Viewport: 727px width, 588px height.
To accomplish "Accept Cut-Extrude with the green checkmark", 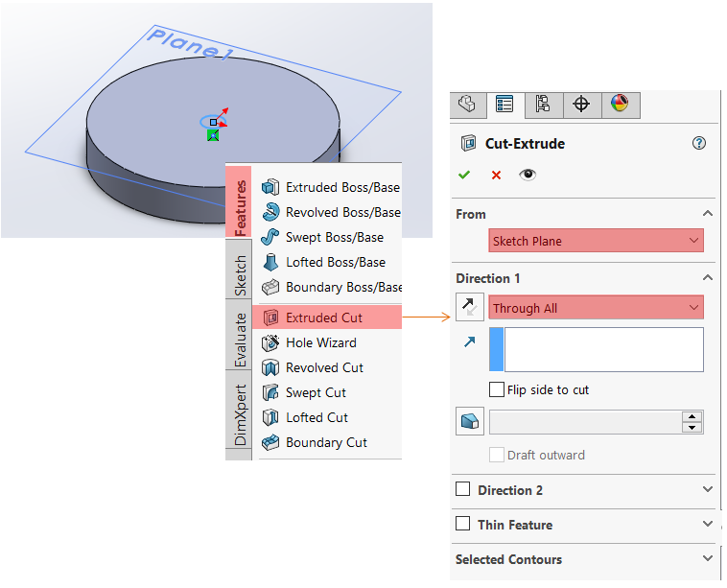I will point(464,175).
